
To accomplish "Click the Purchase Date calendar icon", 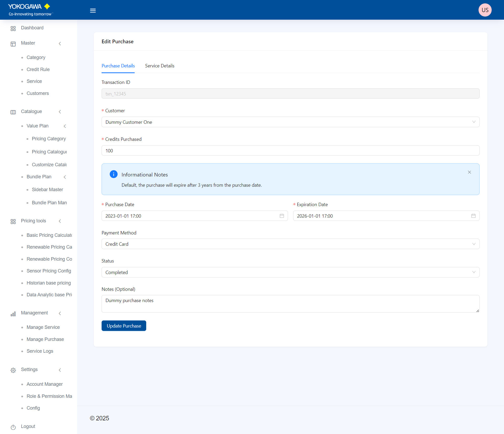I will (x=282, y=216).
